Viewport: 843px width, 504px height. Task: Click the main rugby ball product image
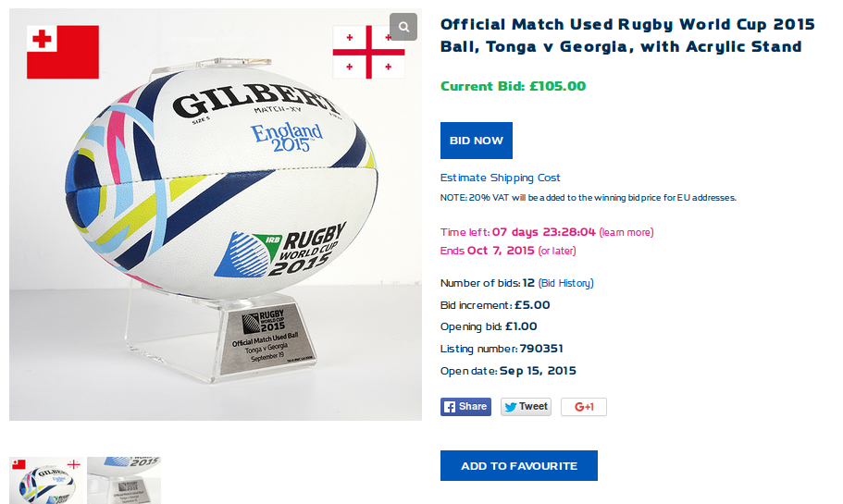216,215
